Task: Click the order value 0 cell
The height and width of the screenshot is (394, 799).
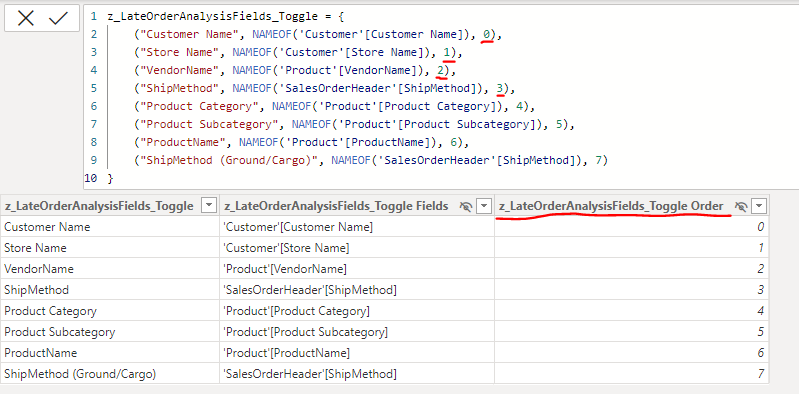Action: (x=631, y=227)
